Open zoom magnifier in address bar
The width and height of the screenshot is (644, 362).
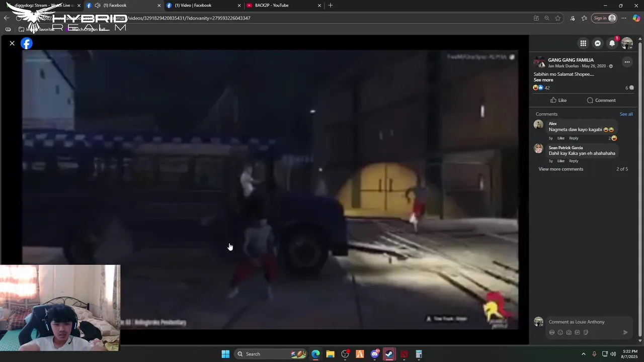pos(547,18)
